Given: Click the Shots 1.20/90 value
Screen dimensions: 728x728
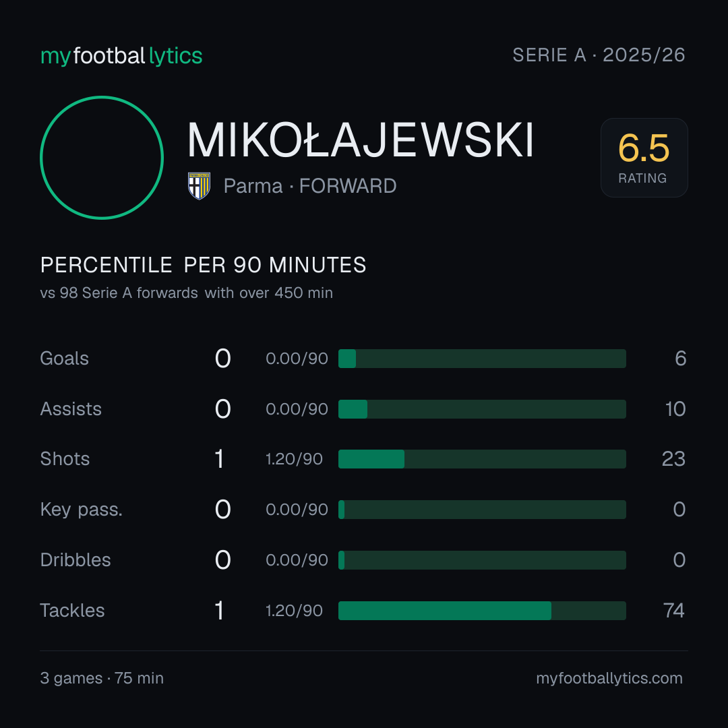Looking at the screenshot, I should 294,459.
